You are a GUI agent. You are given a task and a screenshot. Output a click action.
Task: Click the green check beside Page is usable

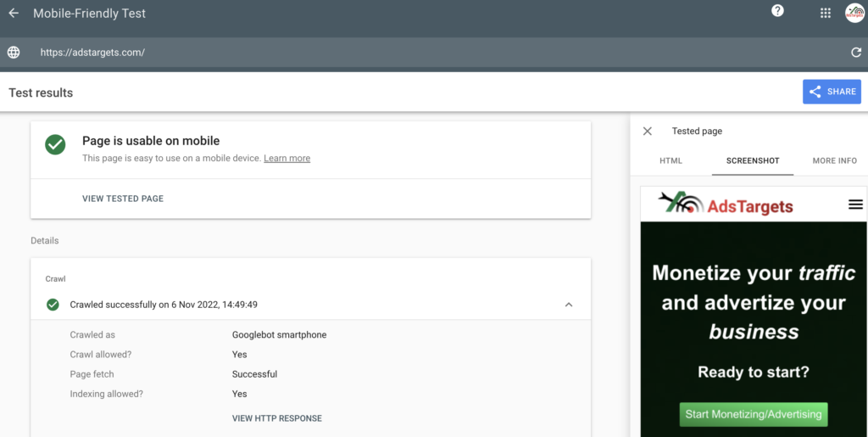point(55,144)
